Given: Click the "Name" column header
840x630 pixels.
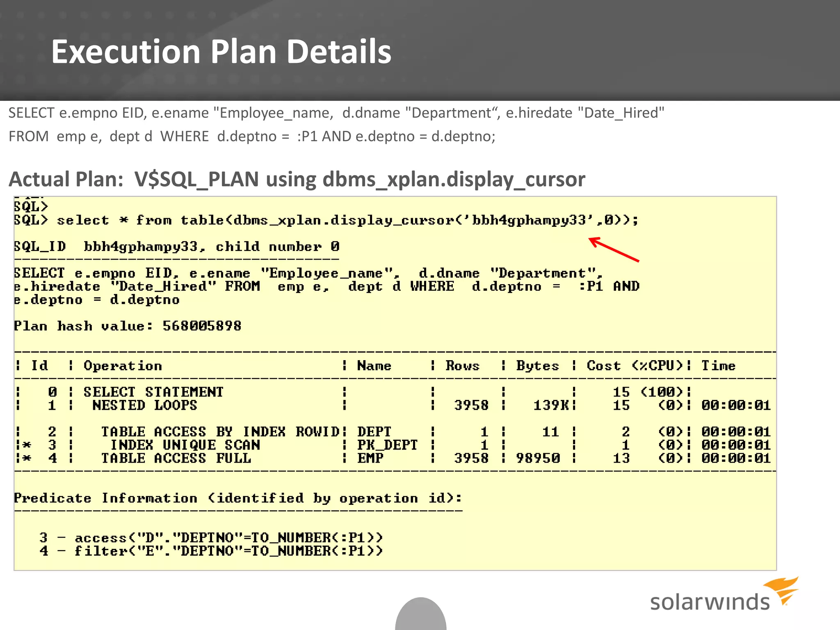Looking at the screenshot, I should 374,365.
